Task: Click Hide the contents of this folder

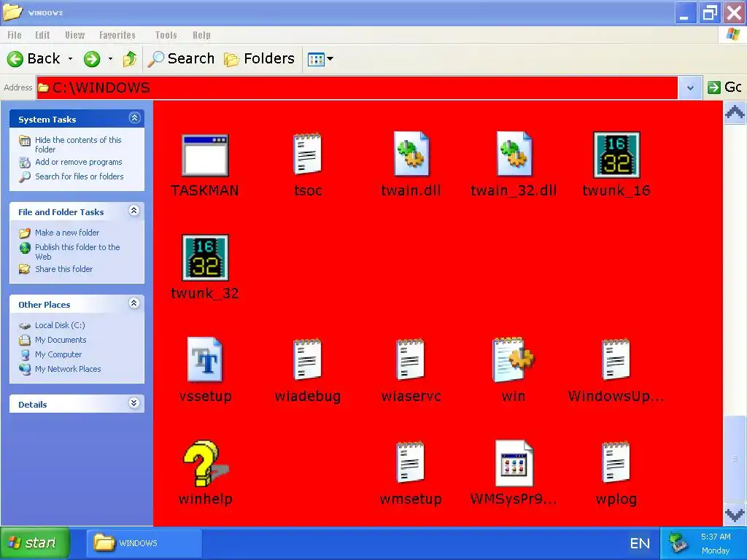Action: pyautogui.click(x=78, y=144)
